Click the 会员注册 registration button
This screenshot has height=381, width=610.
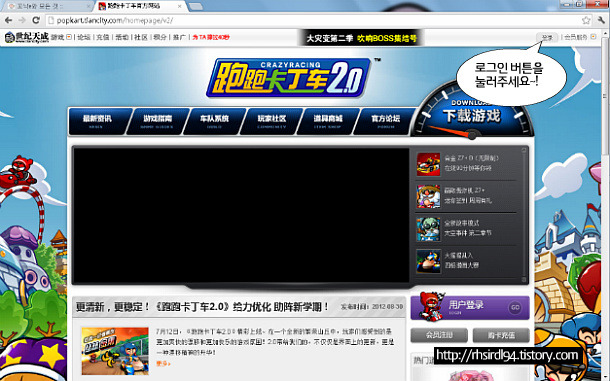439,335
